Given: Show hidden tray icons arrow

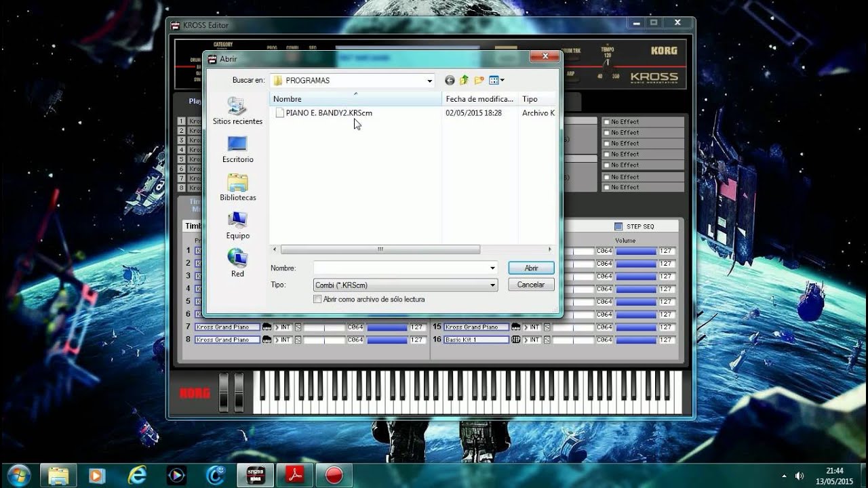Looking at the screenshot, I should coord(785,476).
